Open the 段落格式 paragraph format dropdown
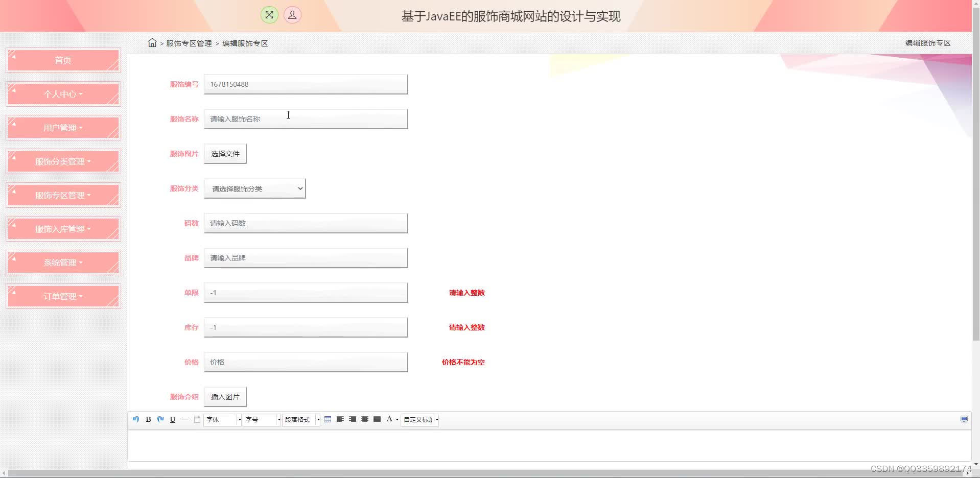The image size is (980, 478). 301,420
